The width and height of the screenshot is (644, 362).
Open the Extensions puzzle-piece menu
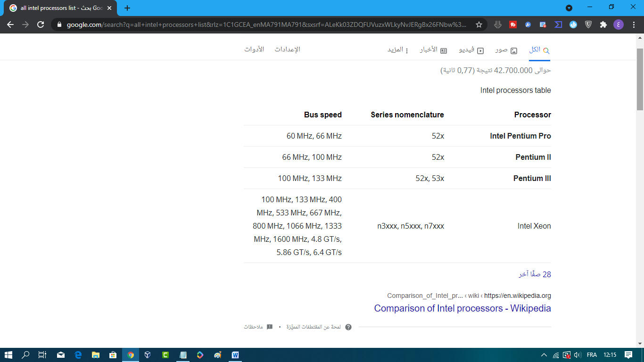[x=603, y=25]
